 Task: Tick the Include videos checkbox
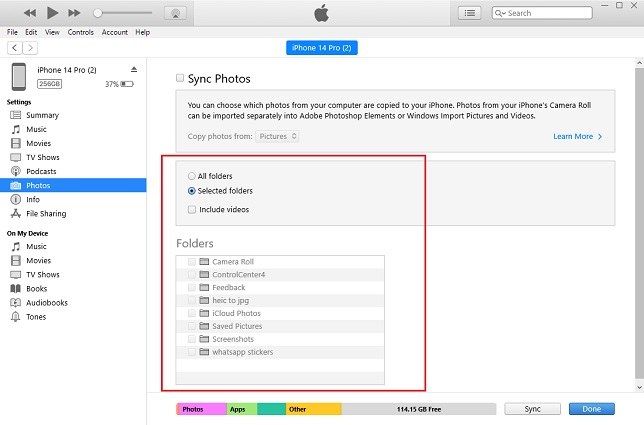pyautogui.click(x=192, y=209)
